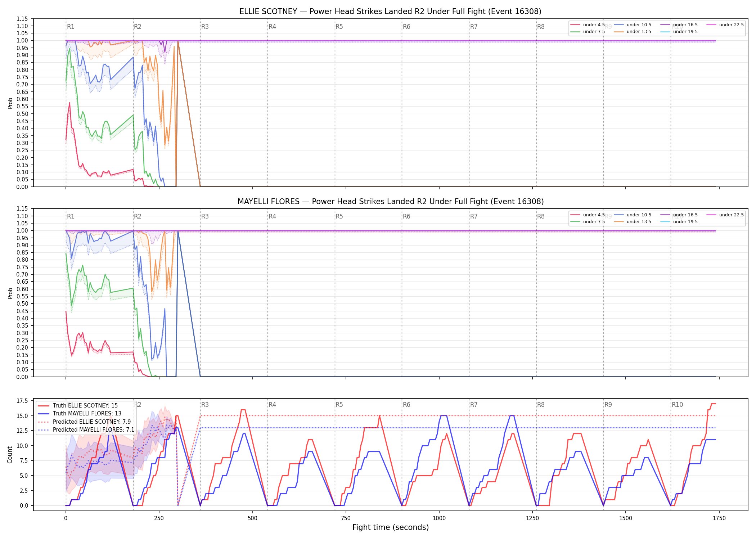Click 'under 22.5' legend entry in top chart
The height and width of the screenshot is (540, 756).
click(x=725, y=25)
